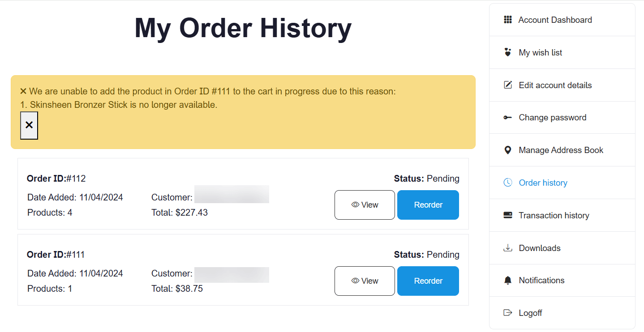Select Downloads in account menu

click(539, 248)
